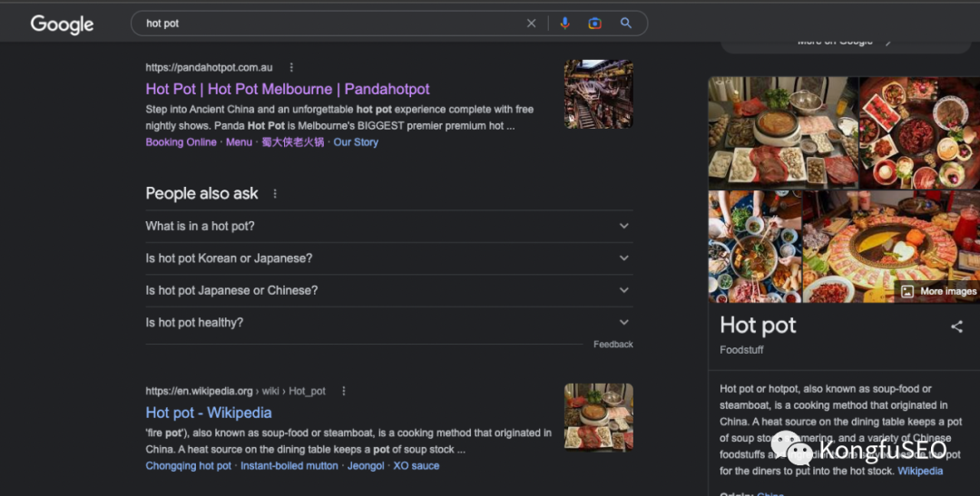Open the 蜀大侠老火锅 sitelink
The width and height of the screenshot is (980, 496).
(292, 141)
